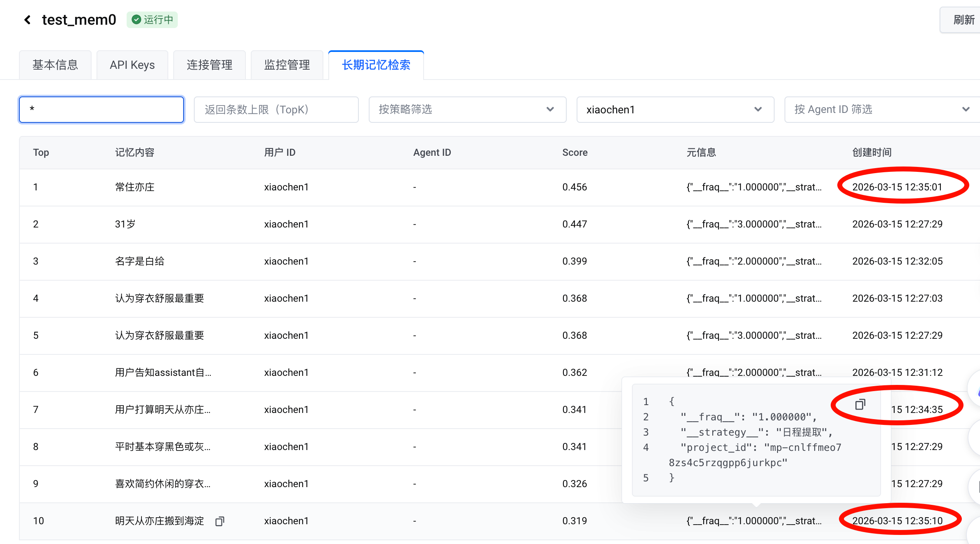Open the API Keys tab
980x544 pixels.
click(132, 65)
